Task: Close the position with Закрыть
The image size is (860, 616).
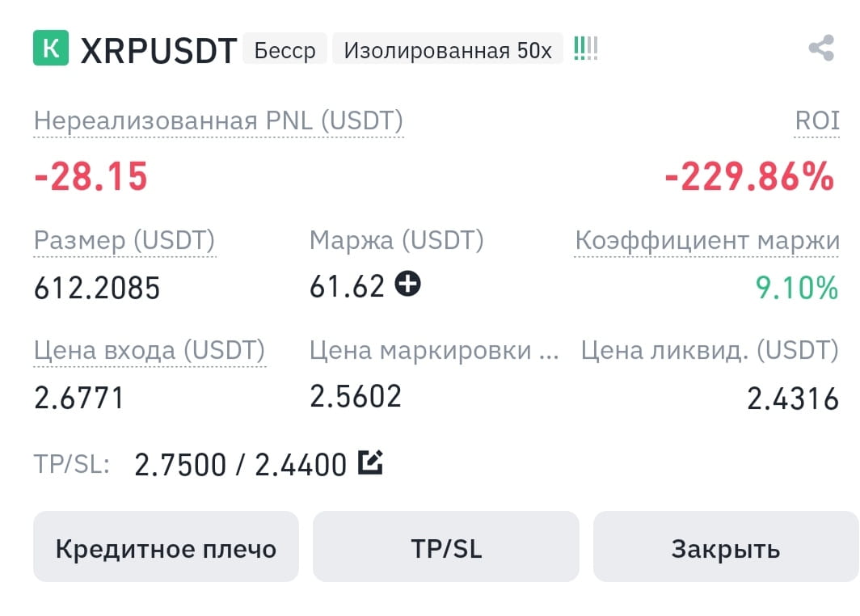Action: coord(726,547)
